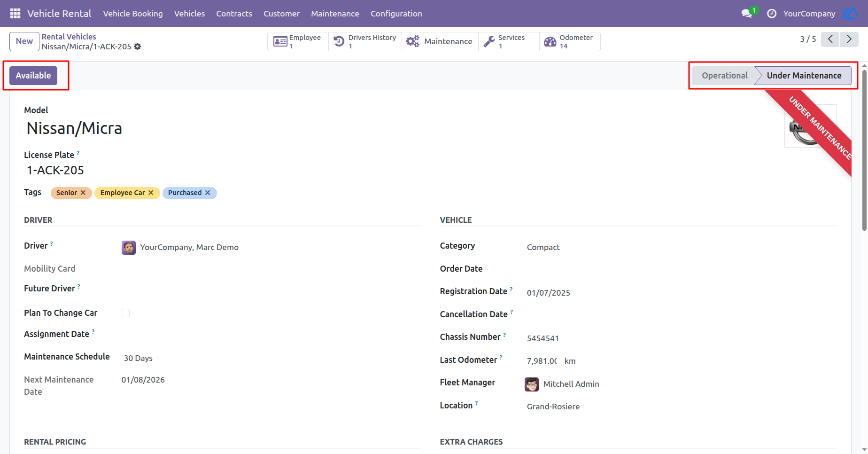Click Marc Demo driver avatar

(129, 247)
